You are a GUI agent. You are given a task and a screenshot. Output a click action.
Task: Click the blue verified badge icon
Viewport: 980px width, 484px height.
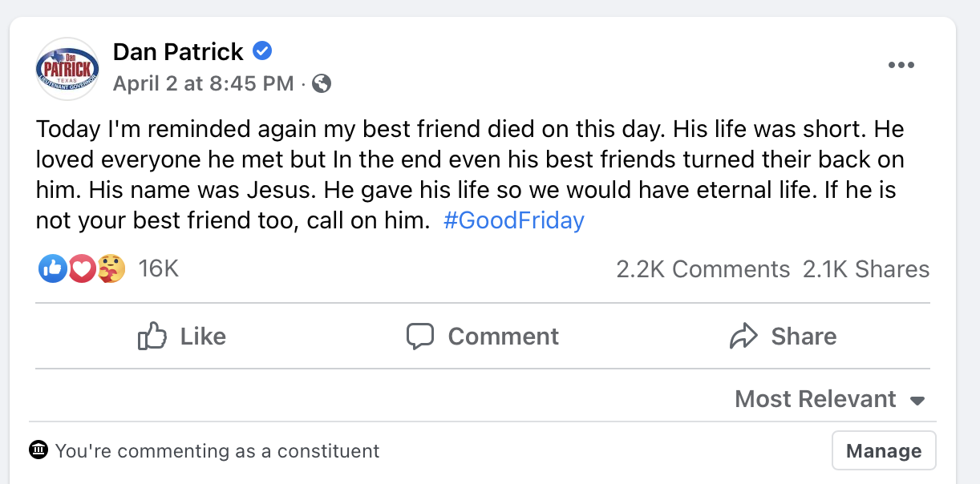(x=262, y=52)
